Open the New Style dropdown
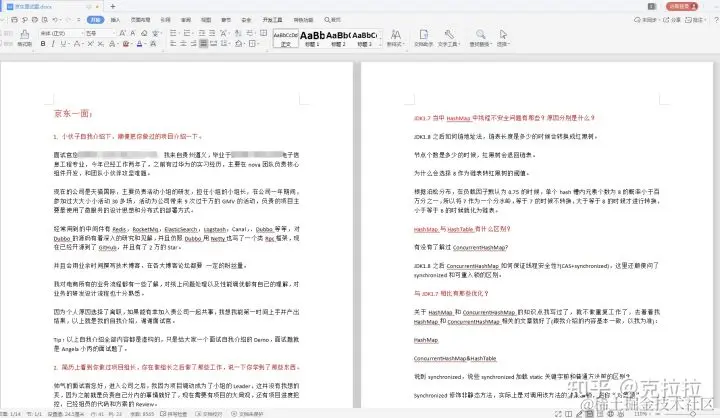 click(x=395, y=38)
